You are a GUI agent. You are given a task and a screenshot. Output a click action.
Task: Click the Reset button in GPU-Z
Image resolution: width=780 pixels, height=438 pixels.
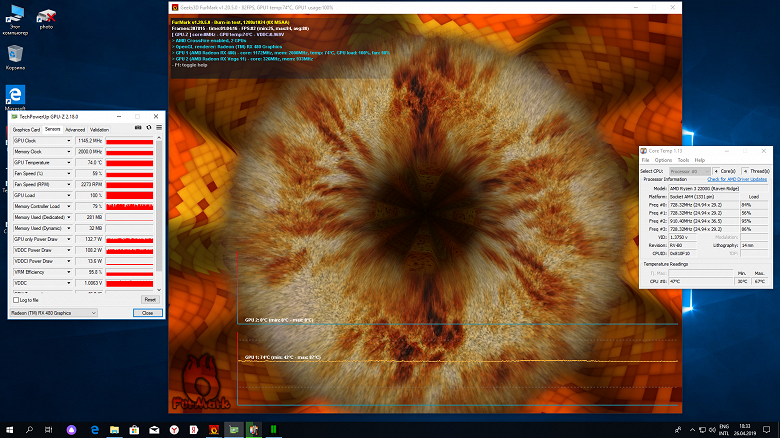[x=150, y=300]
